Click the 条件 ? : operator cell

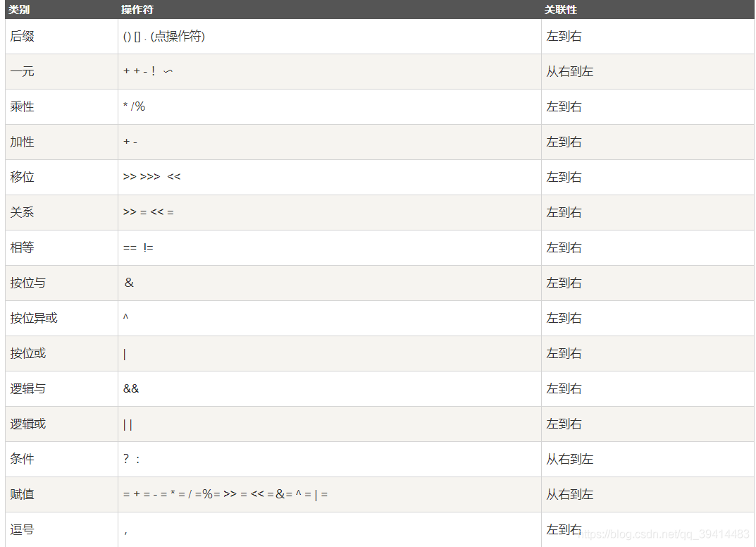click(330, 459)
